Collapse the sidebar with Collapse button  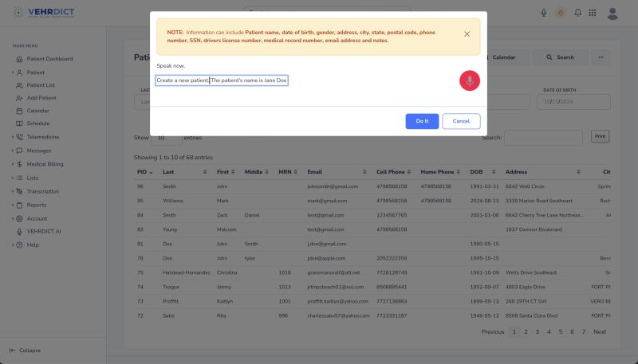(25, 350)
